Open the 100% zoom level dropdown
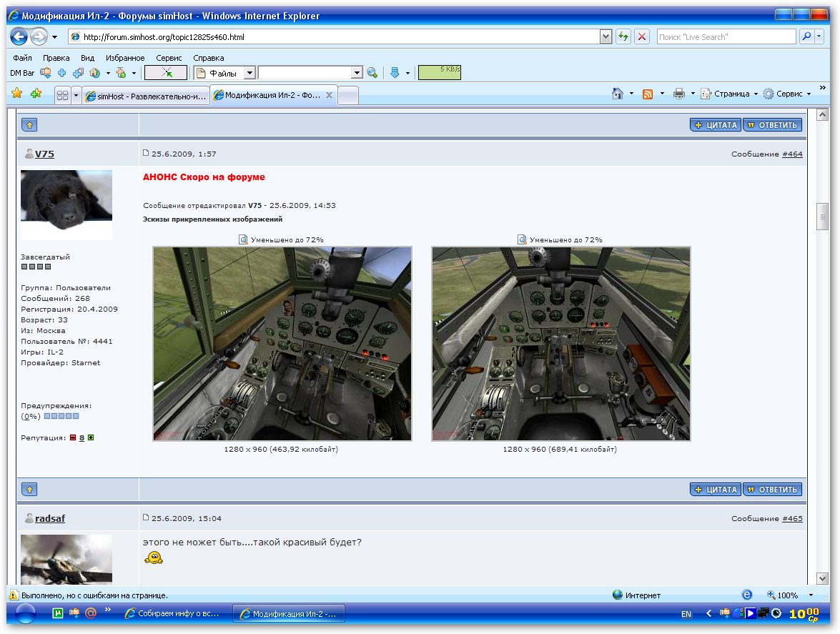 811,595
